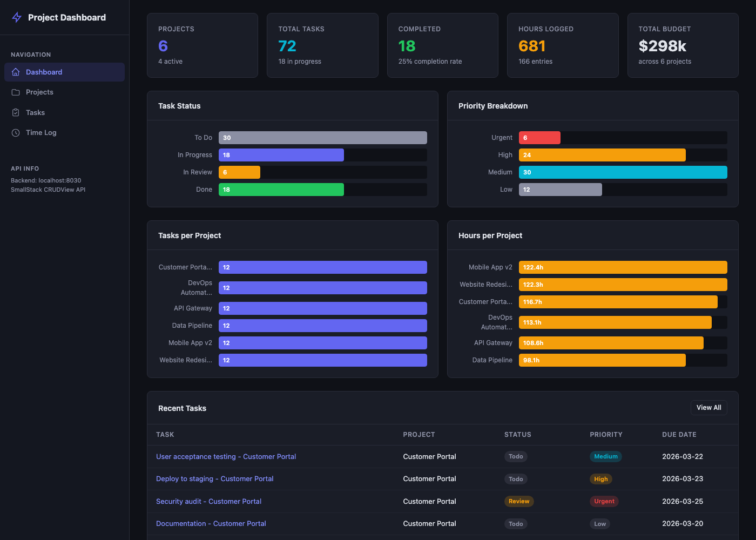The image size is (756, 540).
Task: Open "Deploy to staging - Customer Portal" task
Action: [214, 479]
